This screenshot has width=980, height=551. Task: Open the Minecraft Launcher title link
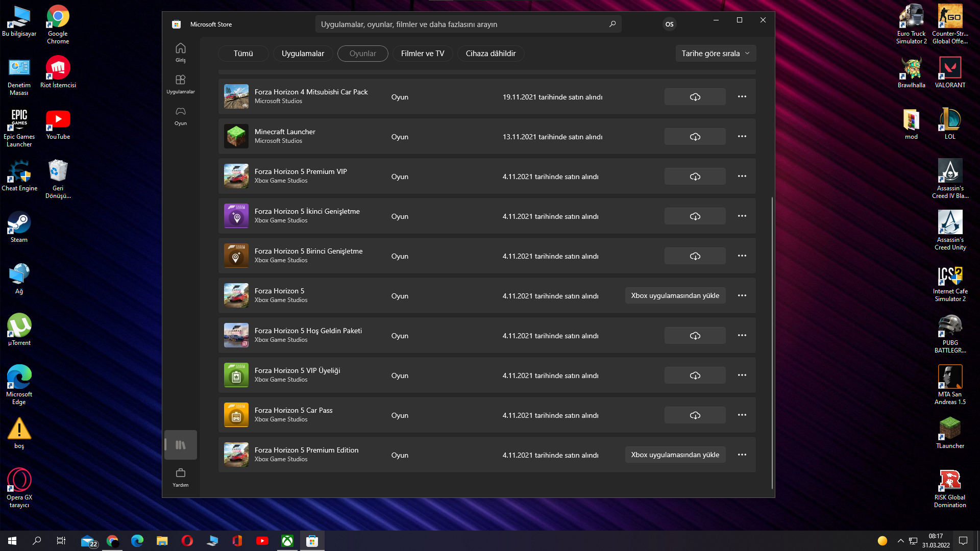tap(285, 132)
